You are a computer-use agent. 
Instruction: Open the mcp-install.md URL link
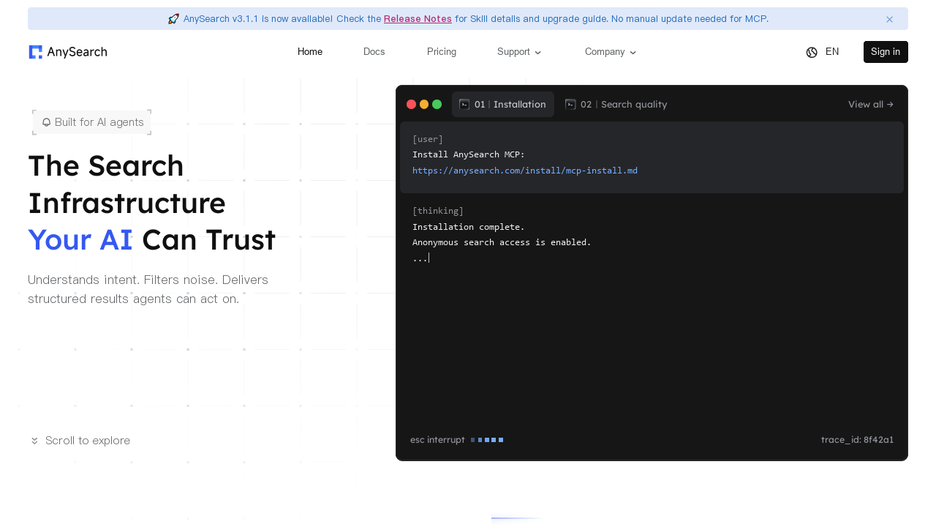click(x=525, y=171)
